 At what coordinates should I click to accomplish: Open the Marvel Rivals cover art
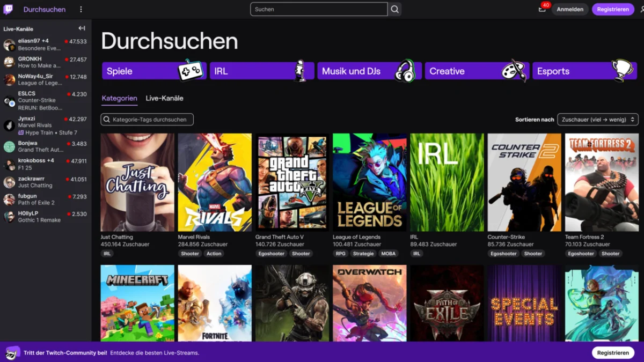tap(215, 182)
